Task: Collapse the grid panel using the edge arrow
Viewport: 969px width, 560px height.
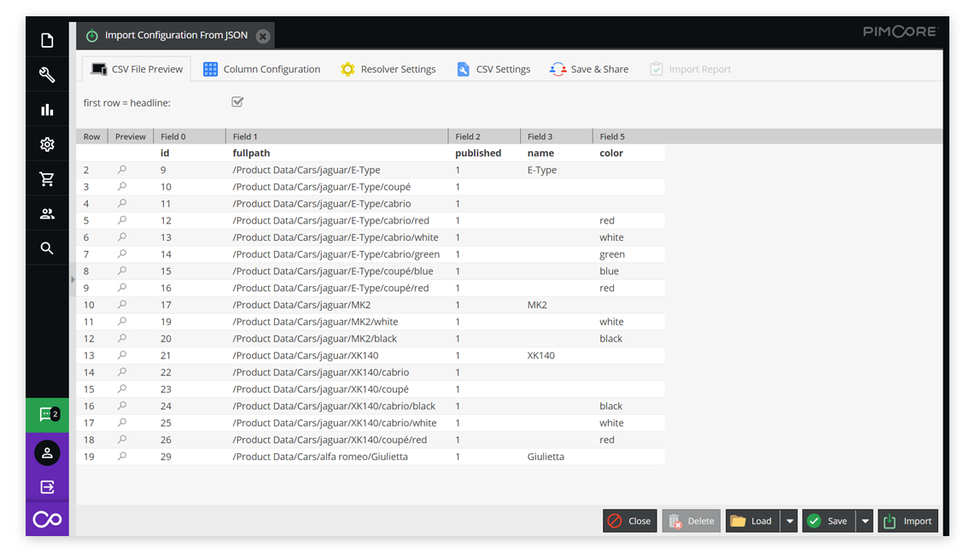Action: pos(73,279)
